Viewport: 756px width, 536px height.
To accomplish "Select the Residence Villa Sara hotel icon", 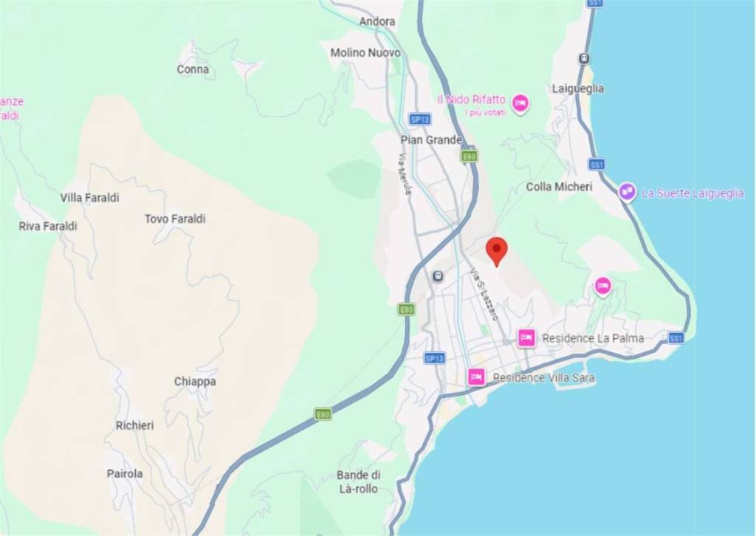I will [476, 377].
